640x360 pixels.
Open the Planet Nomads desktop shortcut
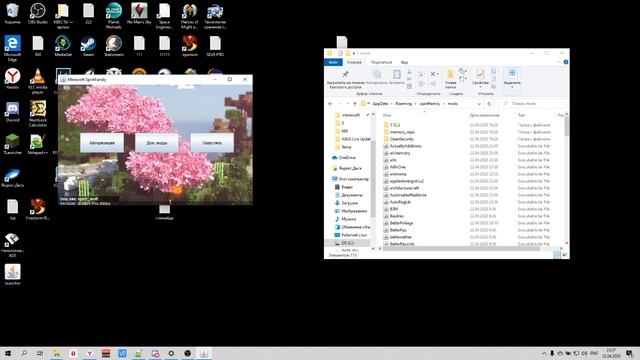click(x=113, y=16)
